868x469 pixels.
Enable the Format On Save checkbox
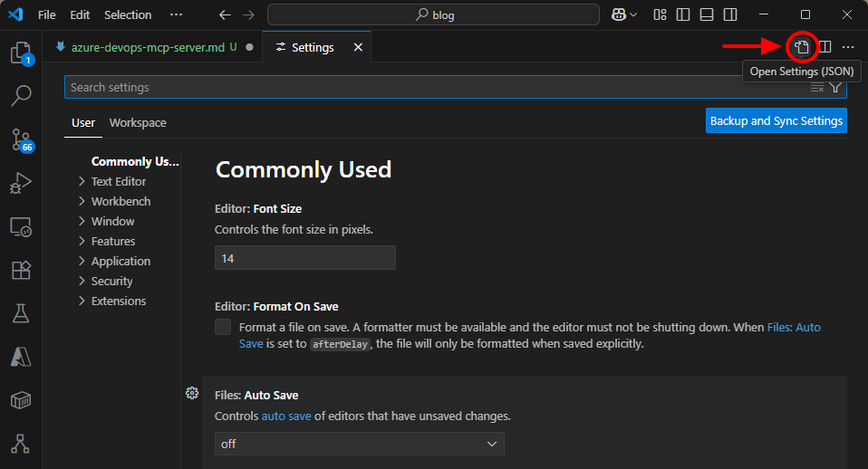tap(223, 327)
